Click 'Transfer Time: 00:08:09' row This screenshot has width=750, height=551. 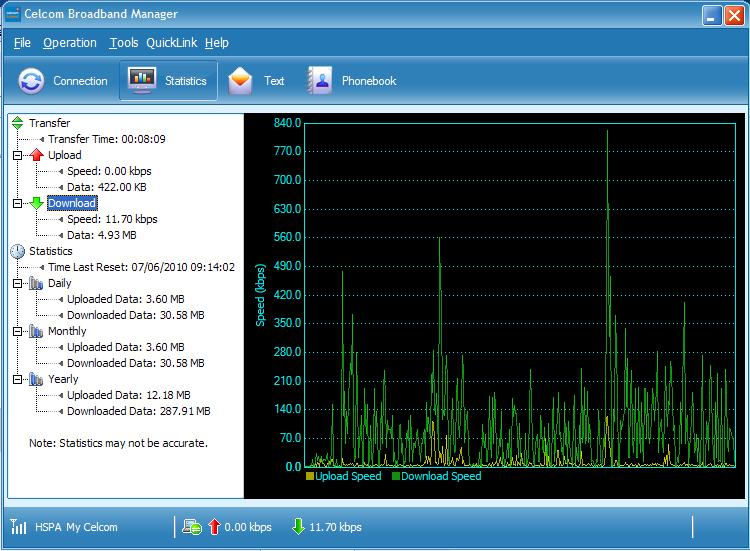click(x=107, y=139)
